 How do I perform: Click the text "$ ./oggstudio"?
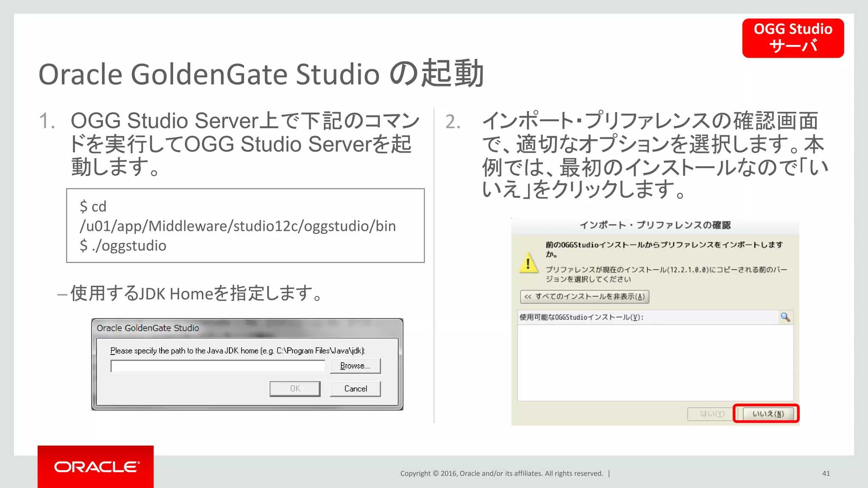point(123,246)
